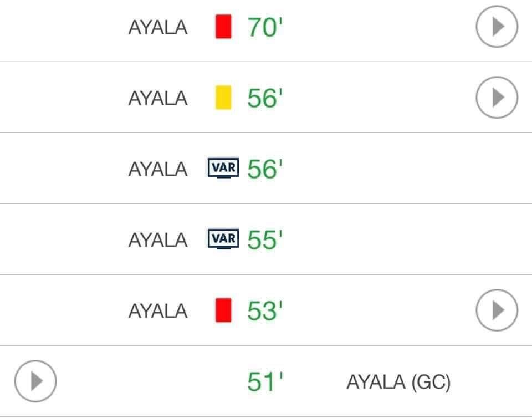Click the 55' minute marker

tap(265, 240)
